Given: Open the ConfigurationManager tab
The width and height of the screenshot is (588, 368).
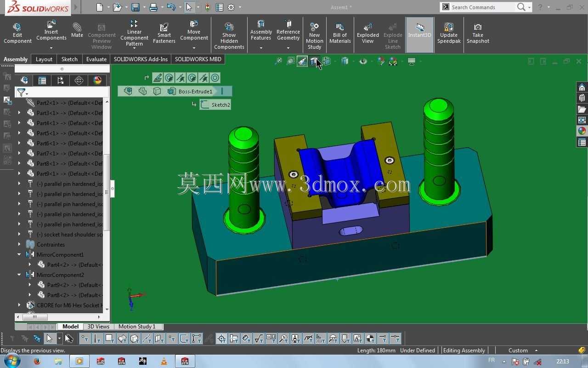Looking at the screenshot, I should tap(61, 80).
